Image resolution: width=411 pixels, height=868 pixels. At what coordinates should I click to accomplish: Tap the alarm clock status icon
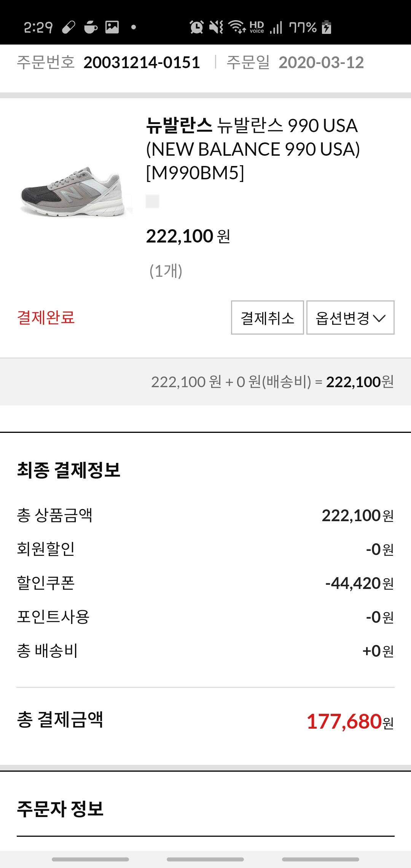pos(196,27)
